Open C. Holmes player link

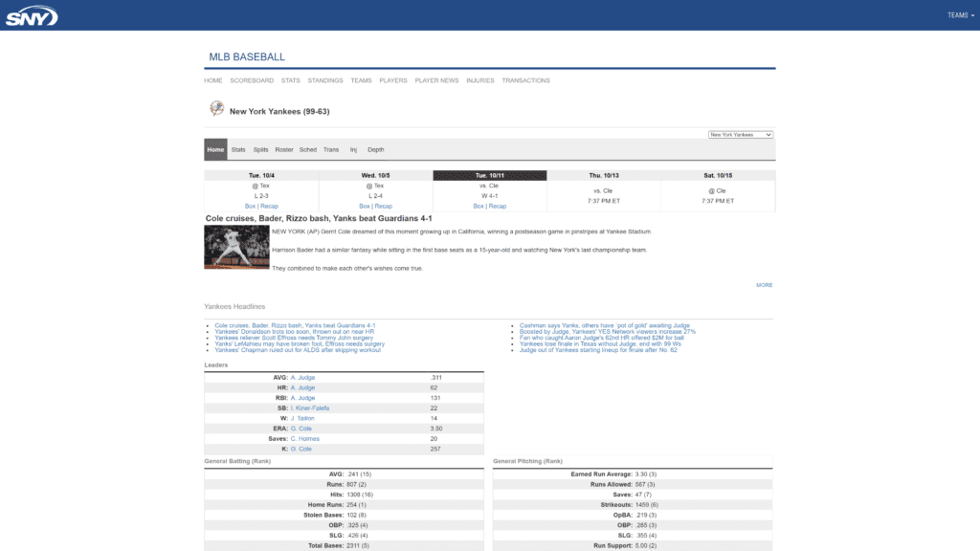(x=305, y=439)
